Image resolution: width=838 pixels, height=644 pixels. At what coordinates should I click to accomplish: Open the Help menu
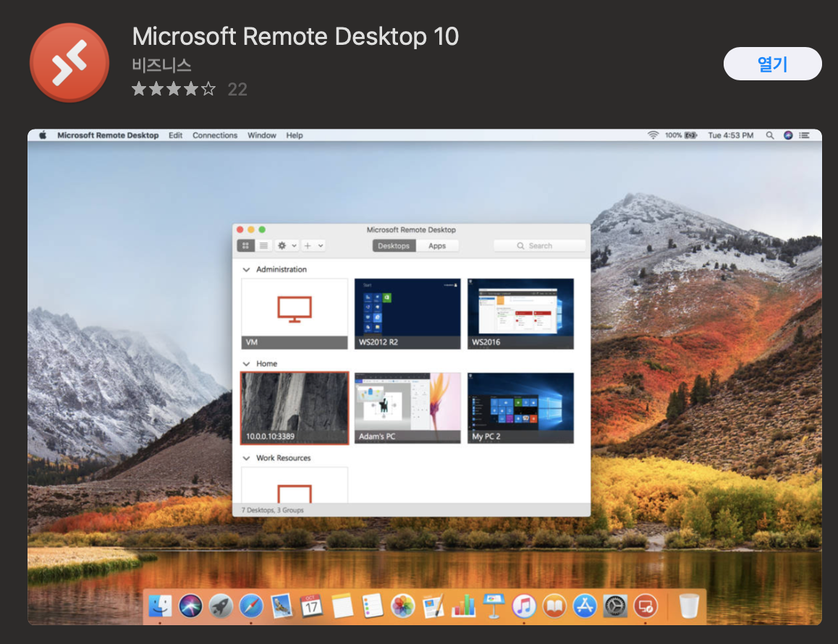coord(295,135)
